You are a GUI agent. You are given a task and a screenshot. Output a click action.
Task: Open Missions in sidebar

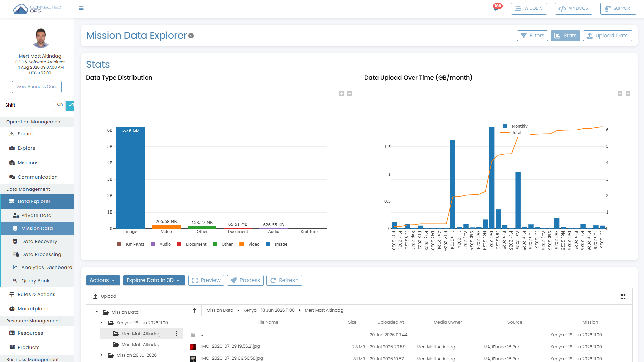click(x=37, y=163)
